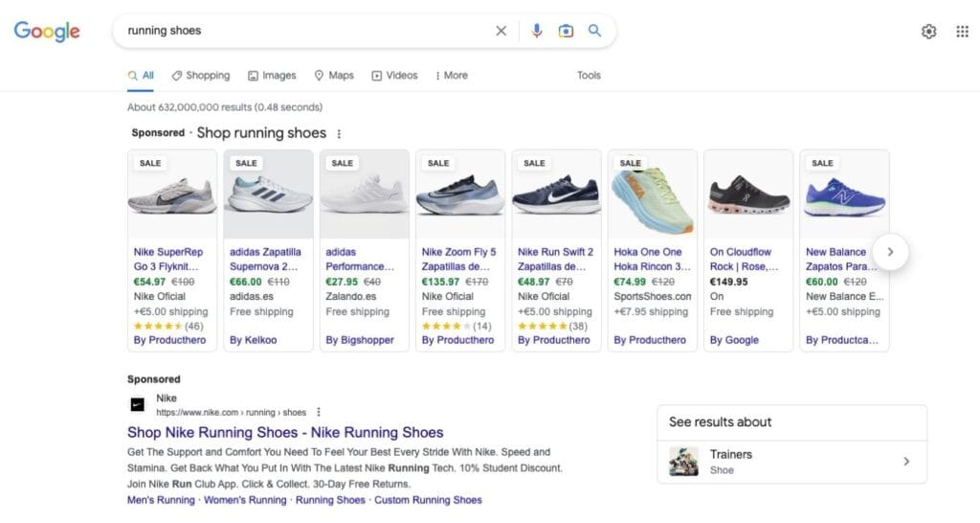Click the 'New Balance Zapatos Para' title link
Image resolution: width=980 pixels, height=523 pixels.
[x=840, y=259]
